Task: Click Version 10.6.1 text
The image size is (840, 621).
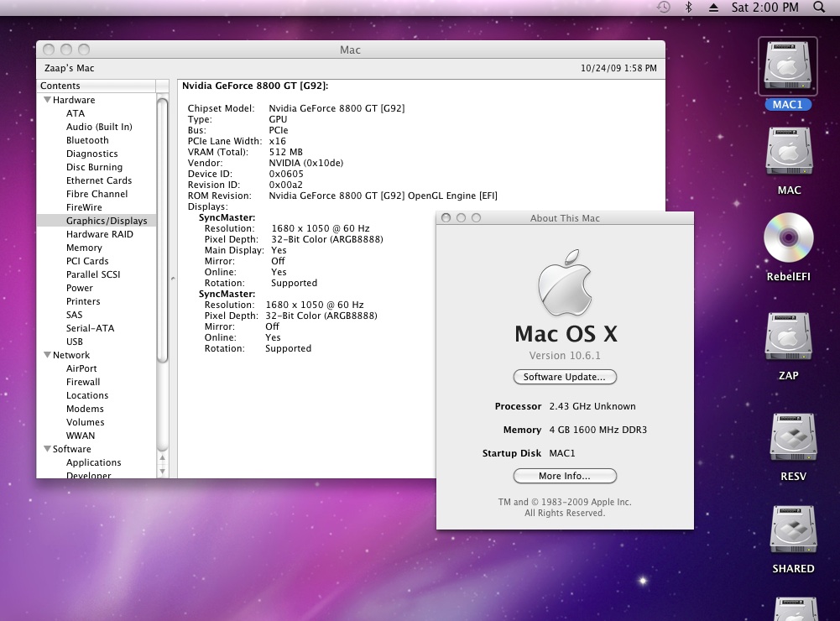Action: (565, 355)
